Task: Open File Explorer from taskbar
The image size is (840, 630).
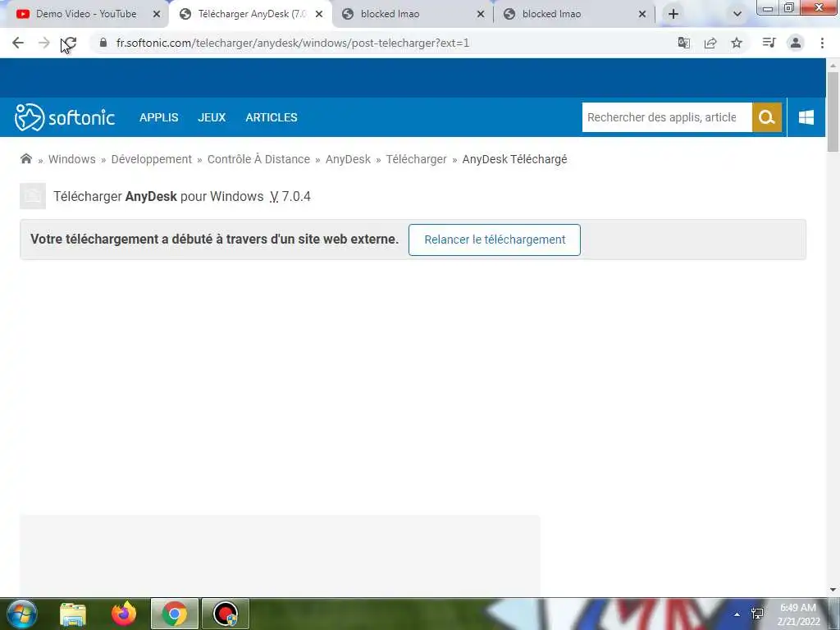Action: [x=73, y=614]
